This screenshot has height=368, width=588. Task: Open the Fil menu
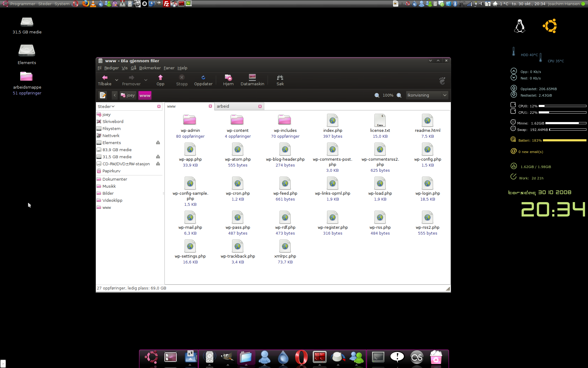click(x=100, y=68)
